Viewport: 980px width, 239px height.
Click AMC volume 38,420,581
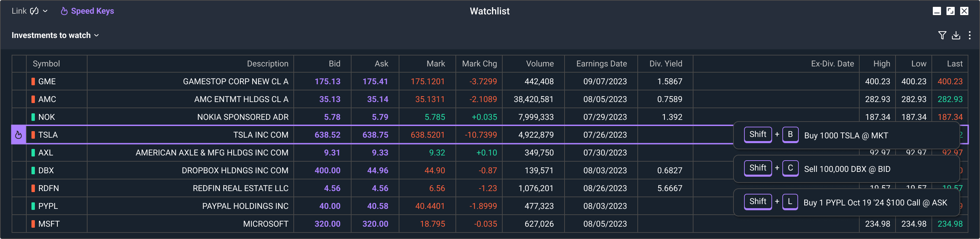coord(533,100)
